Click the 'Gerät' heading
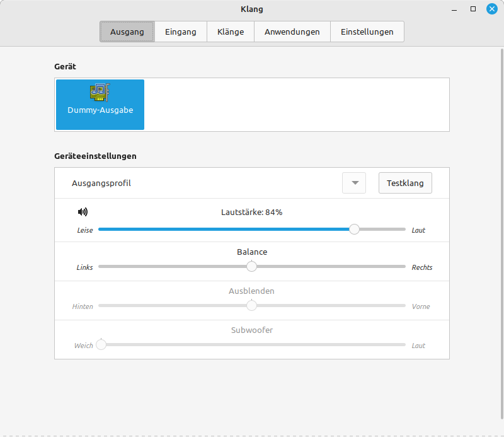Viewport: 504px width, 437px height. pos(66,67)
